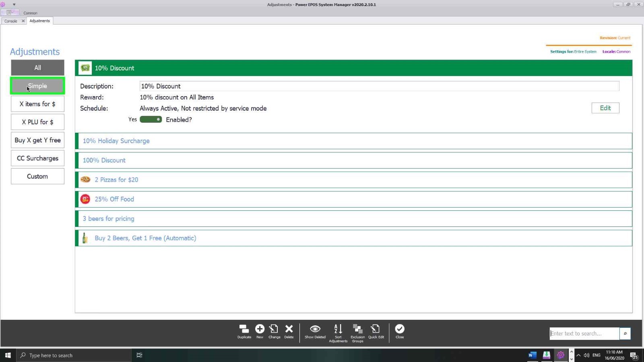Screen dimensions: 644x362
Task: Expand Buy 2 Beers, Get 1 Free row
Action: pyautogui.click(x=353, y=238)
